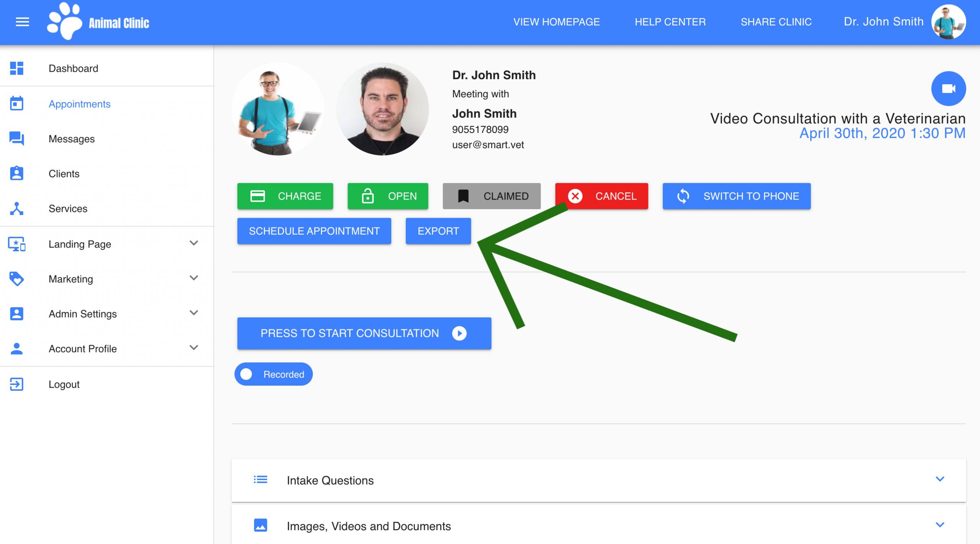
Task: Click VIEW HOMEPAGE in the top bar
Action: (556, 22)
